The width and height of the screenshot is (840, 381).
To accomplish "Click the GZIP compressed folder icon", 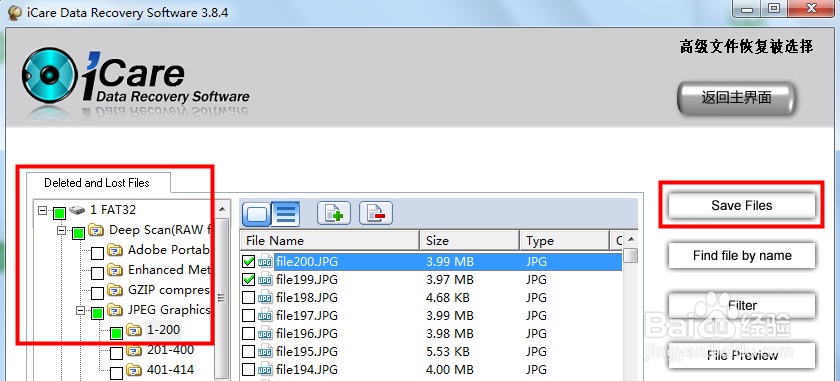I will point(115,290).
